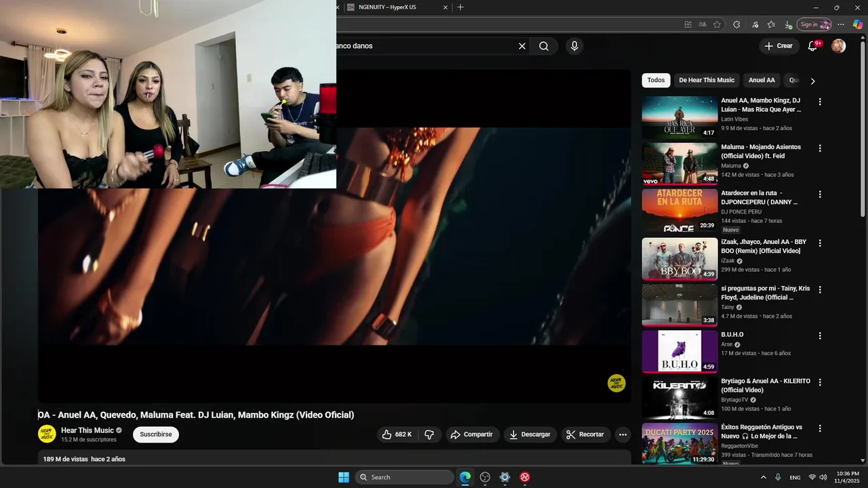
Task: Click ENG language indicator in tray
Action: click(x=795, y=477)
